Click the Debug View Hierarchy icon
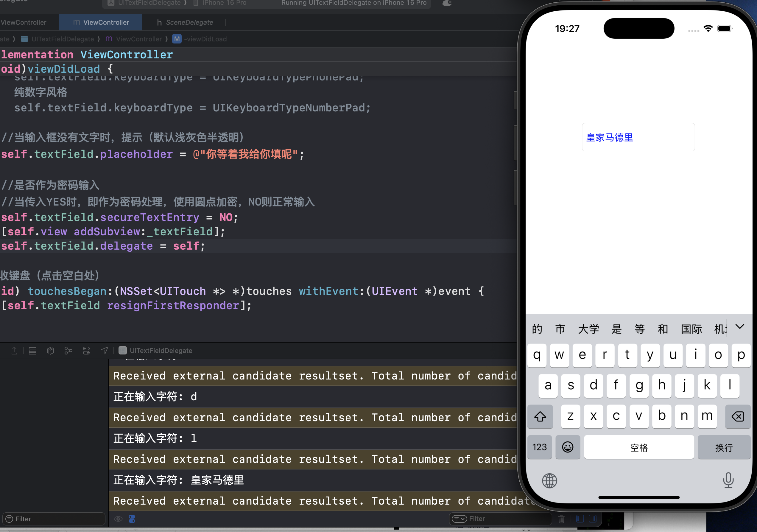757x532 pixels. [50, 351]
